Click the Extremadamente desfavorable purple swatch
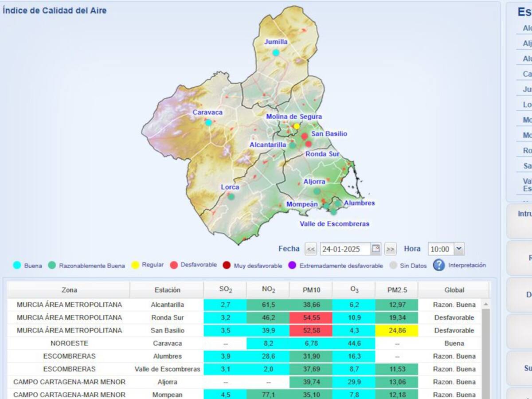The width and height of the screenshot is (532, 399). pyautogui.click(x=292, y=266)
